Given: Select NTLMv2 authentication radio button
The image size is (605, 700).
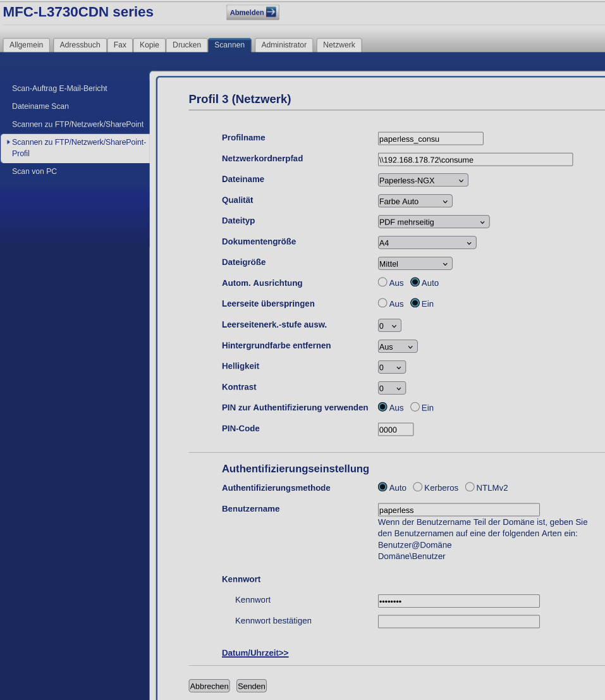Looking at the screenshot, I should [x=470, y=487].
